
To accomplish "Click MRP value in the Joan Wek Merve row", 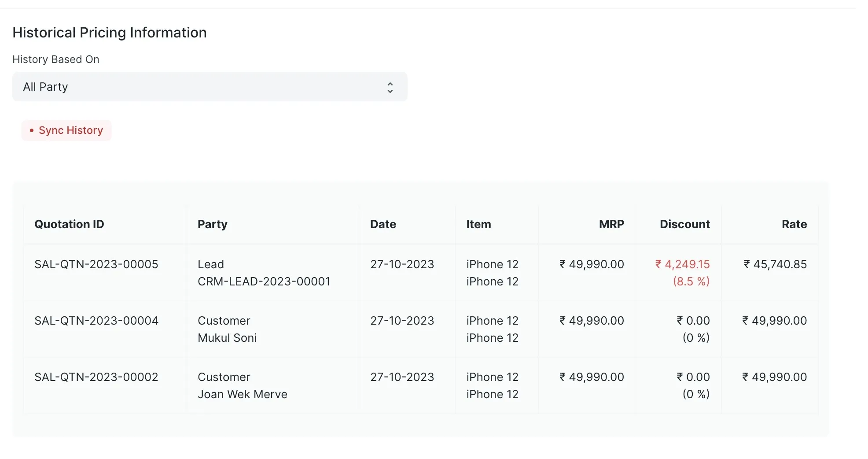I will click(x=592, y=377).
